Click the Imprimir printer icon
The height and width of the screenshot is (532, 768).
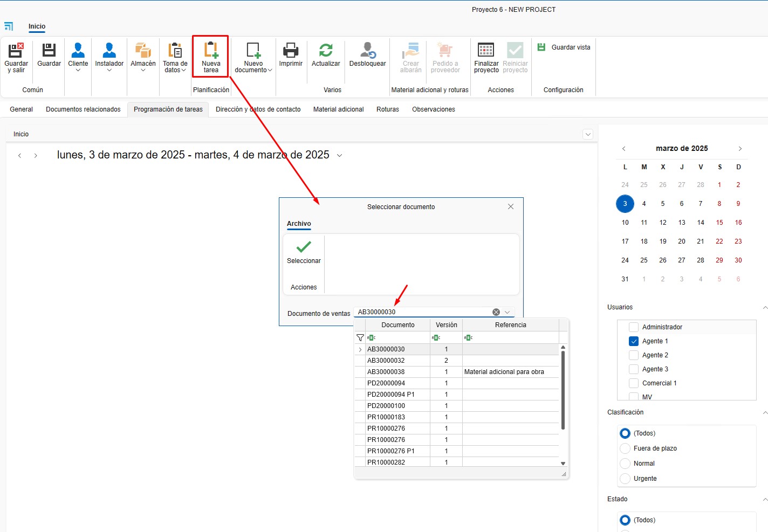click(x=291, y=50)
